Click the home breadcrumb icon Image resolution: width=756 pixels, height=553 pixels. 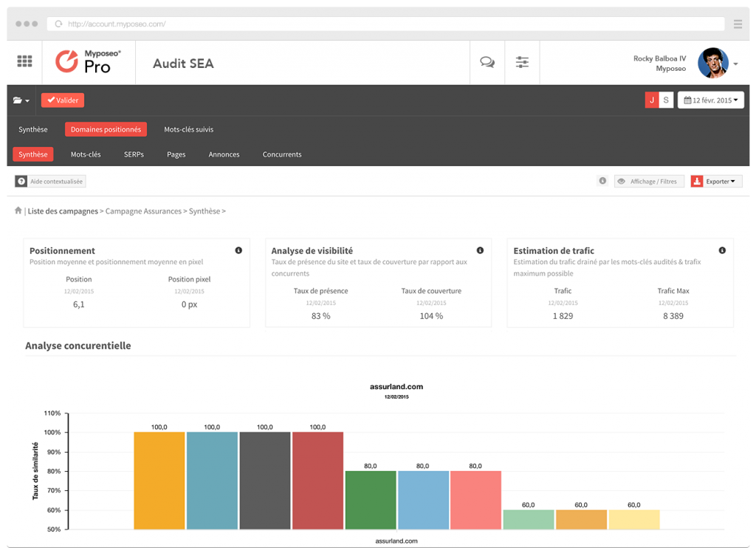point(18,210)
